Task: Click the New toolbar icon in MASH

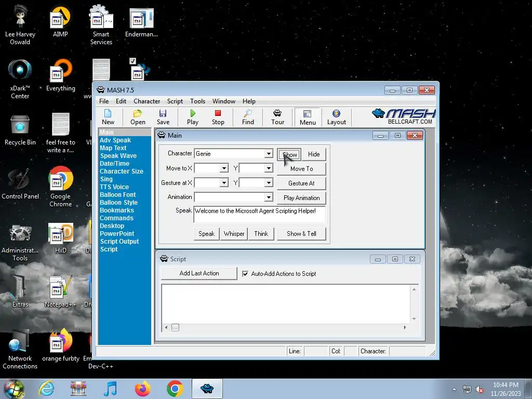Action: [108, 117]
